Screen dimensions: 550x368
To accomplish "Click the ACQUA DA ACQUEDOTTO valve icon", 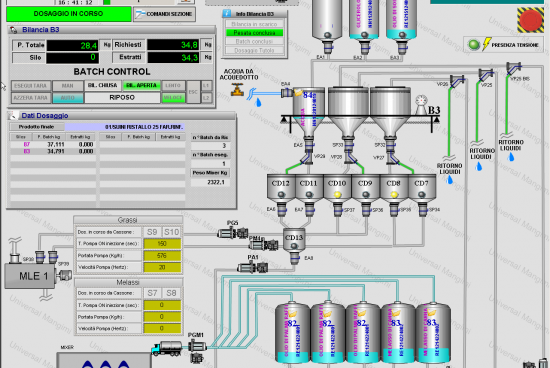I will [x=237, y=89].
